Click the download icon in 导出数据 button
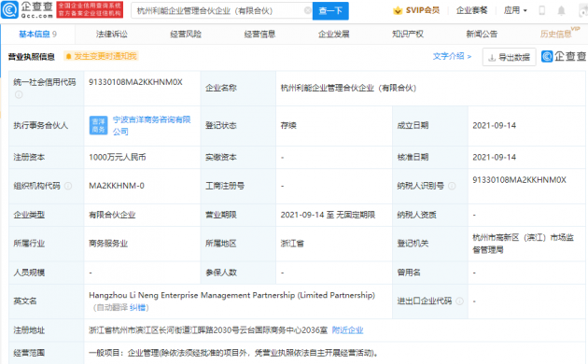 pos(492,57)
